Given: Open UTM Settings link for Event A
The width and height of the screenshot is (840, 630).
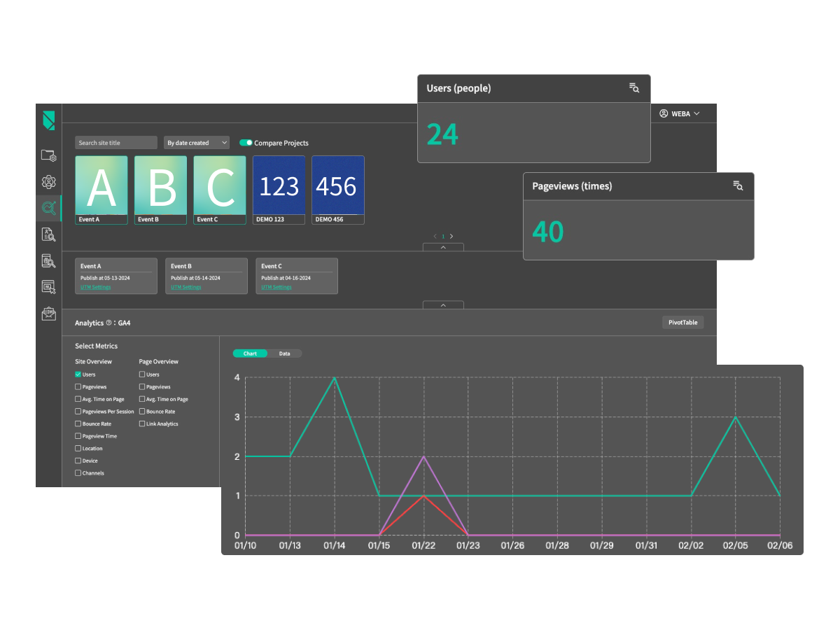Looking at the screenshot, I should [x=95, y=287].
